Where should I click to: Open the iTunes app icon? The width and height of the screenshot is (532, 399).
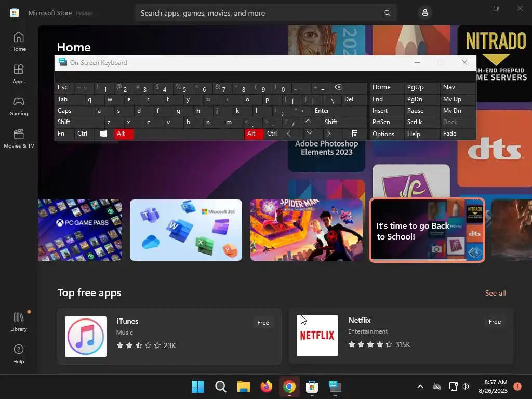86,337
